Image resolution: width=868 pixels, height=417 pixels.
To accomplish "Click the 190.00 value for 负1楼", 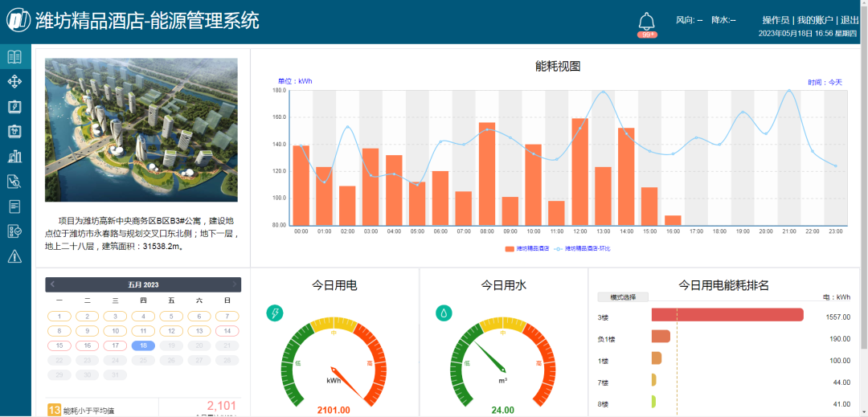I will (841, 338).
